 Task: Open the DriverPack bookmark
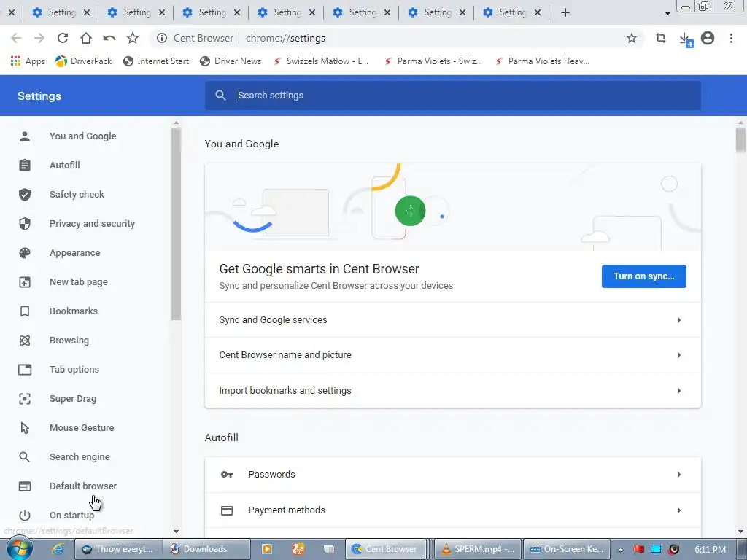(x=83, y=61)
